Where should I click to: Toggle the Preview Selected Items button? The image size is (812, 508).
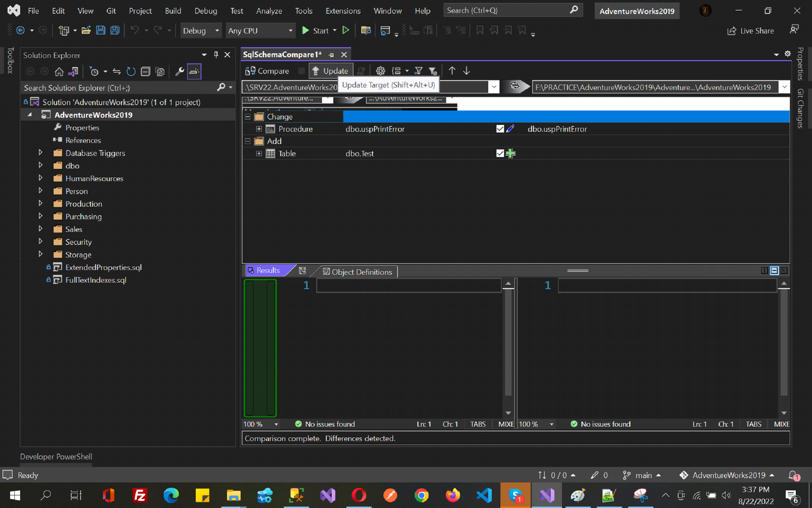click(194, 72)
